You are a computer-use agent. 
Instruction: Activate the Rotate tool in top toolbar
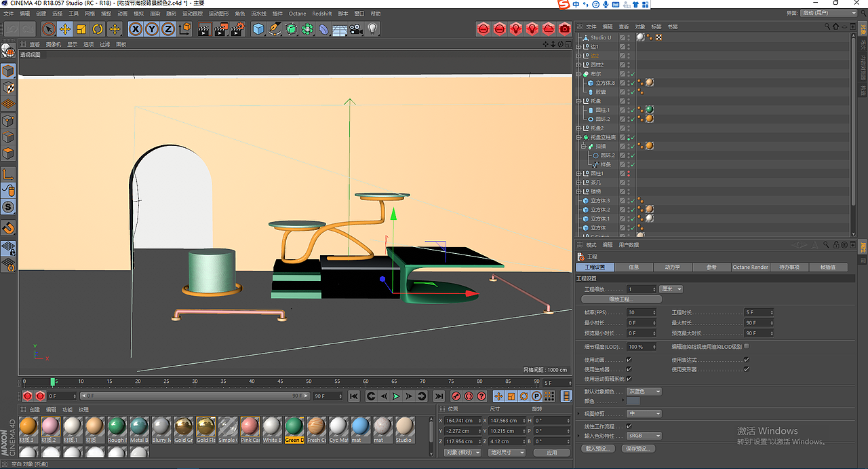coord(98,29)
